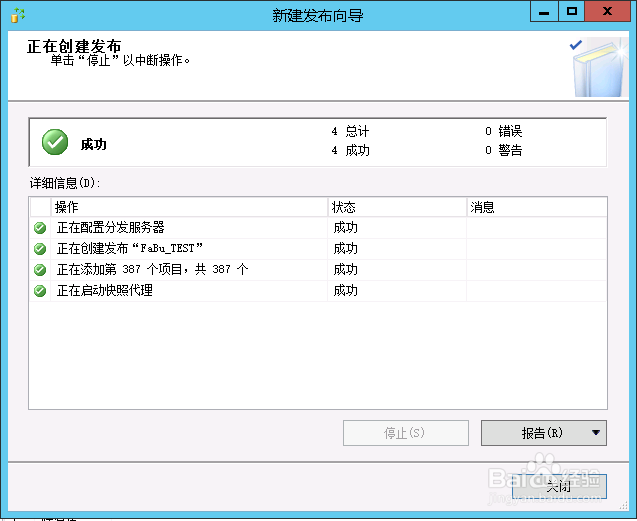Click the large green success checkmark icon

tap(55, 142)
